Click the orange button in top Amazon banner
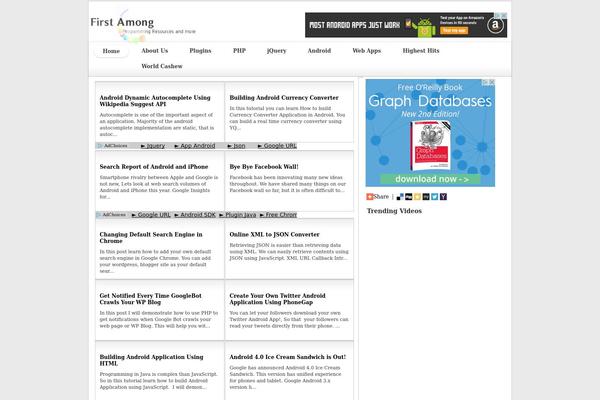 pyautogui.click(x=454, y=30)
